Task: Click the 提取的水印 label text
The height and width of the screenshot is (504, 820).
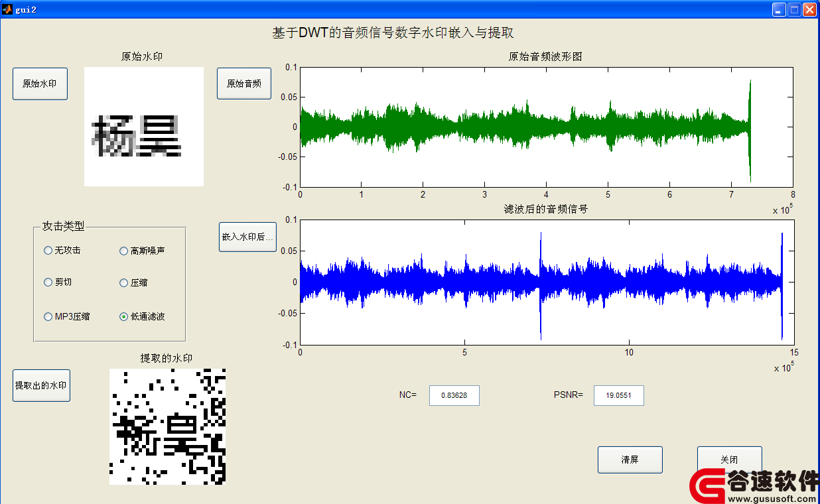Action: pyautogui.click(x=167, y=358)
